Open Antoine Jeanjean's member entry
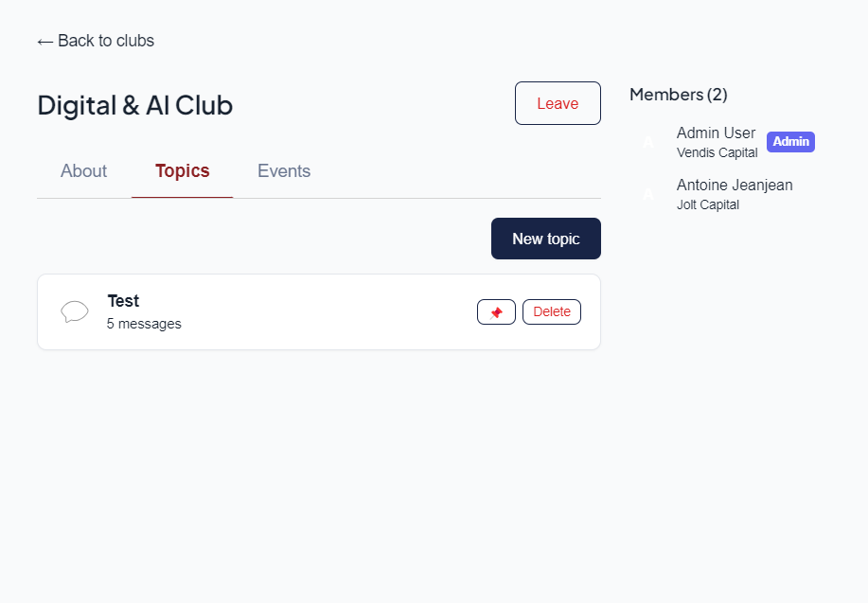The image size is (868, 603). [x=735, y=185]
